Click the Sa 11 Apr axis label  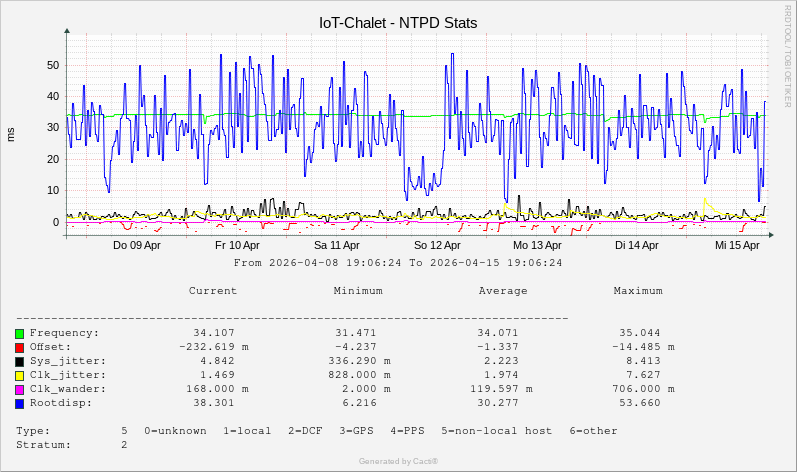(337, 245)
